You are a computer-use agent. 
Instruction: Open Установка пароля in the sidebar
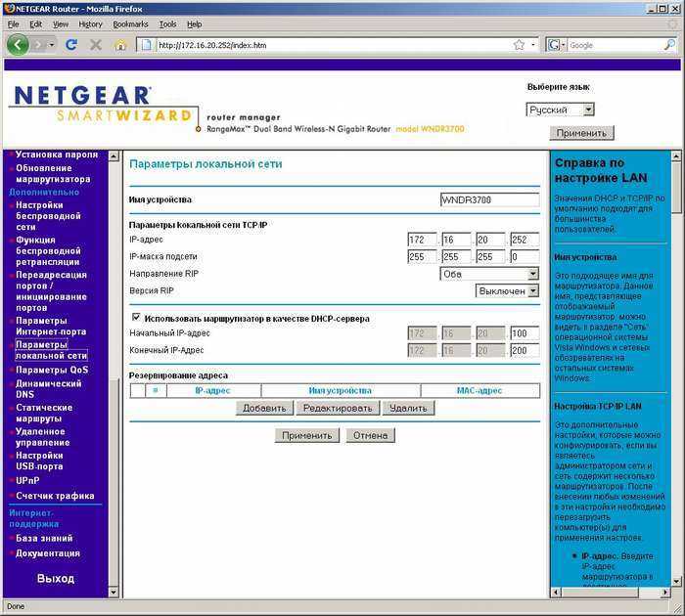57,154
